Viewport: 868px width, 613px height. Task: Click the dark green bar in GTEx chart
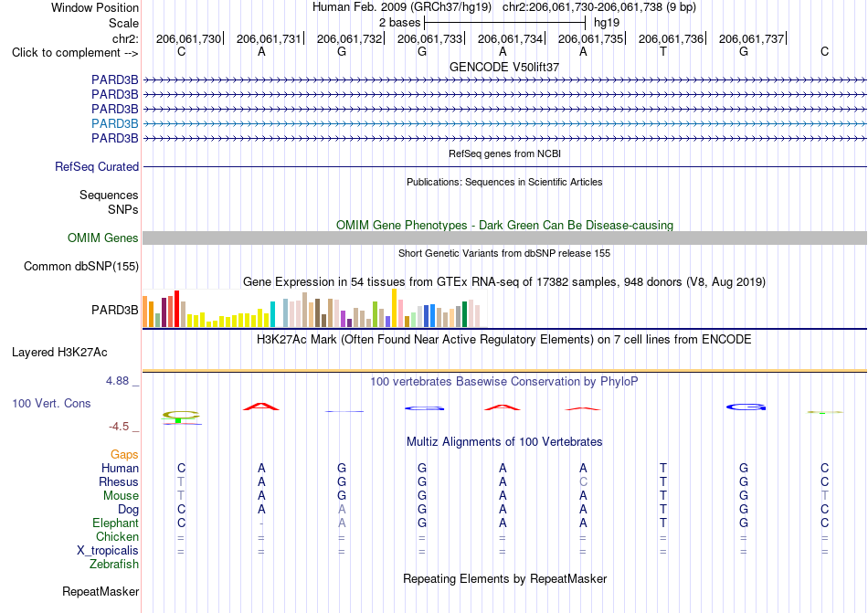(x=464, y=314)
